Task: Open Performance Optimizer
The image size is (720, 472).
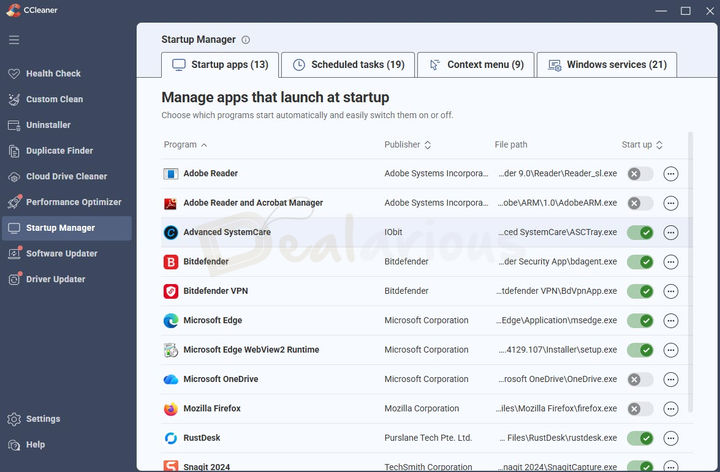Action: pyautogui.click(x=67, y=202)
